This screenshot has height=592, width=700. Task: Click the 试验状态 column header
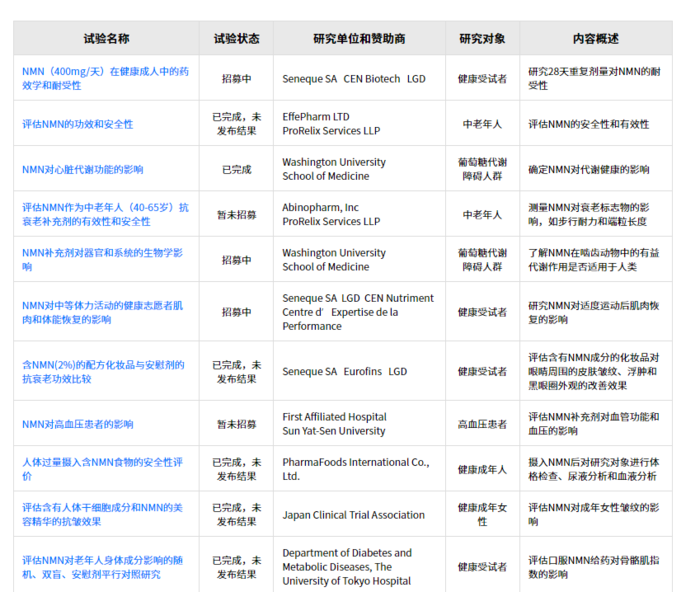pyautogui.click(x=236, y=38)
